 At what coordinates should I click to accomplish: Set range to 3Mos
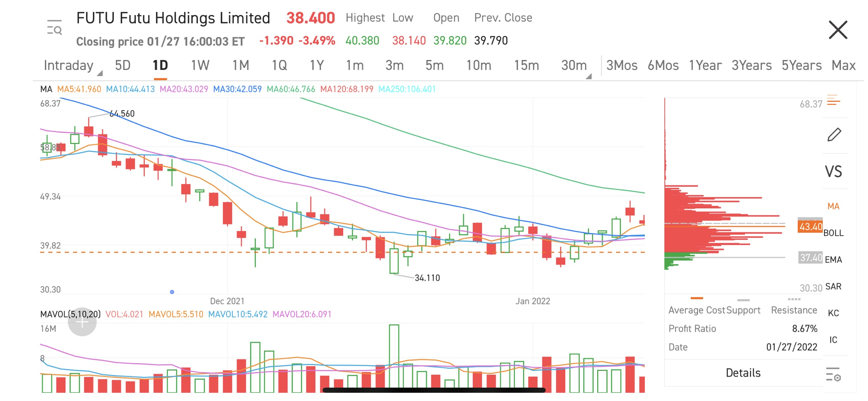(x=622, y=65)
